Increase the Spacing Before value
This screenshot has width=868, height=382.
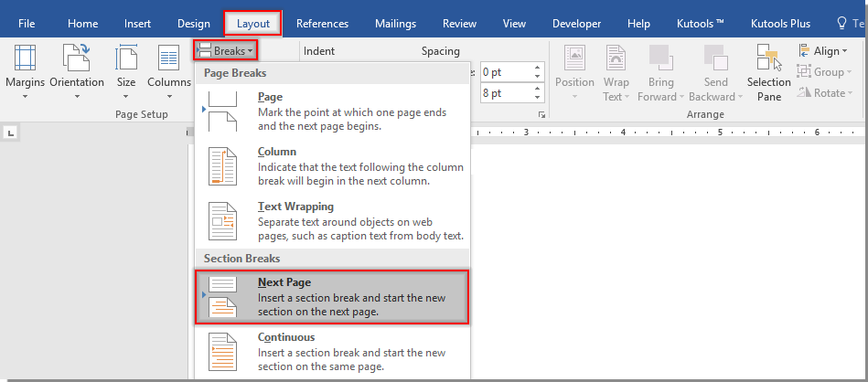pos(537,67)
